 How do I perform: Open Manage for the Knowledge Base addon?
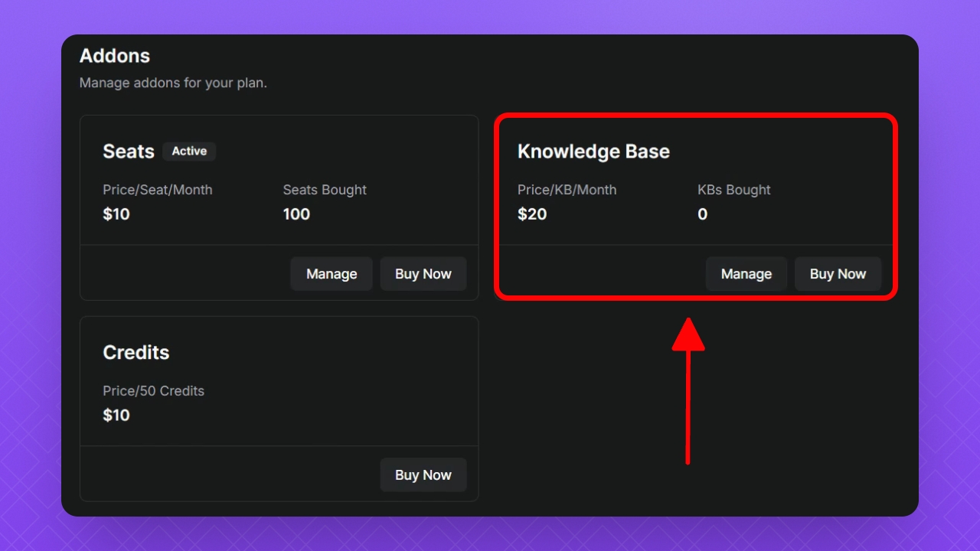pyautogui.click(x=746, y=274)
